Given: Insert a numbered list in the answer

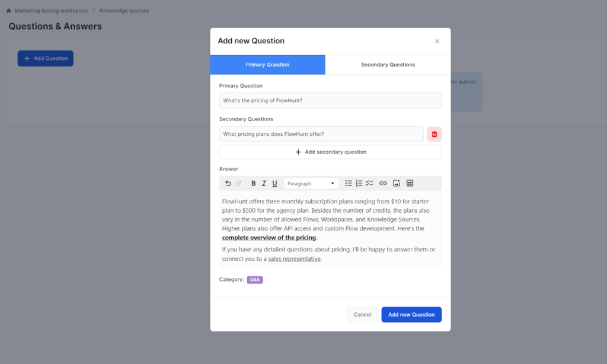Looking at the screenshot, I should click(359, 183).
